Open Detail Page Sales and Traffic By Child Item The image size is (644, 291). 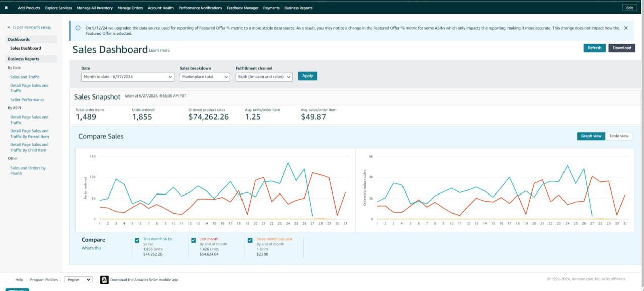click(28, 147)
